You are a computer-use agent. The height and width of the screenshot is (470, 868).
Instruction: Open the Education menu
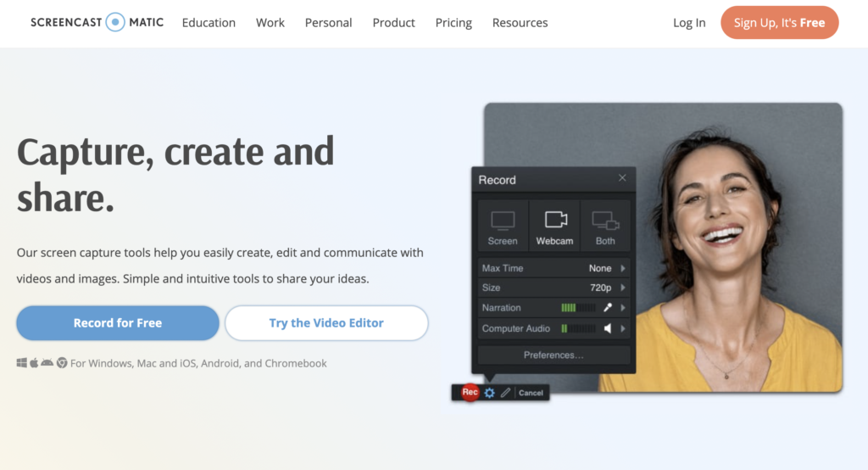click(209, 23)
